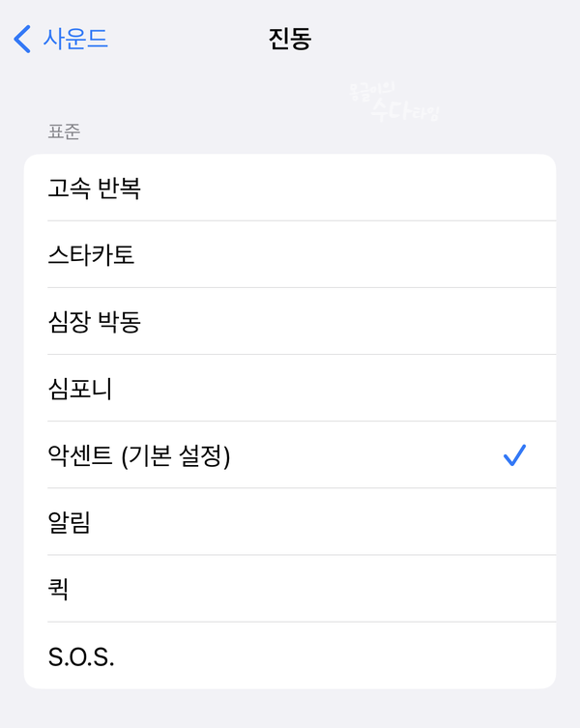Image resolution: width=580 pixels, height=728 pixels.
Task: Tap the empty area right of 스타카토
Action: click(345, 254)
